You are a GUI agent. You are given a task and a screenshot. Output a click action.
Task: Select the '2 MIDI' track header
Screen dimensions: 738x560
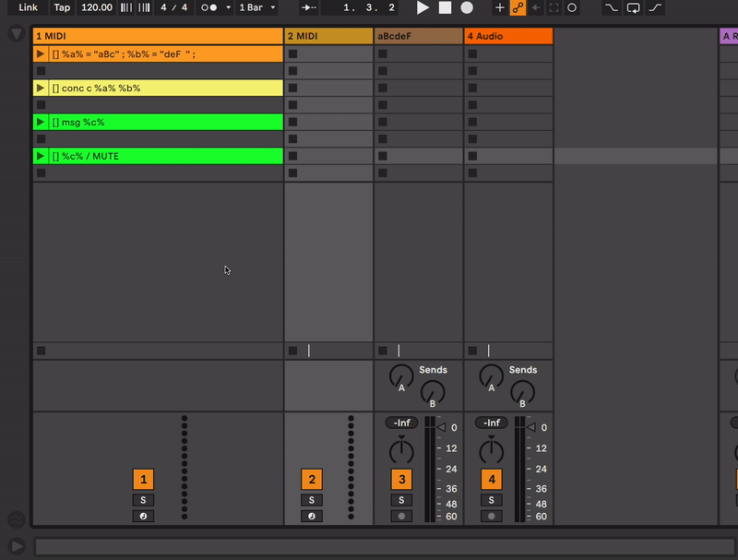click(327, 36)
